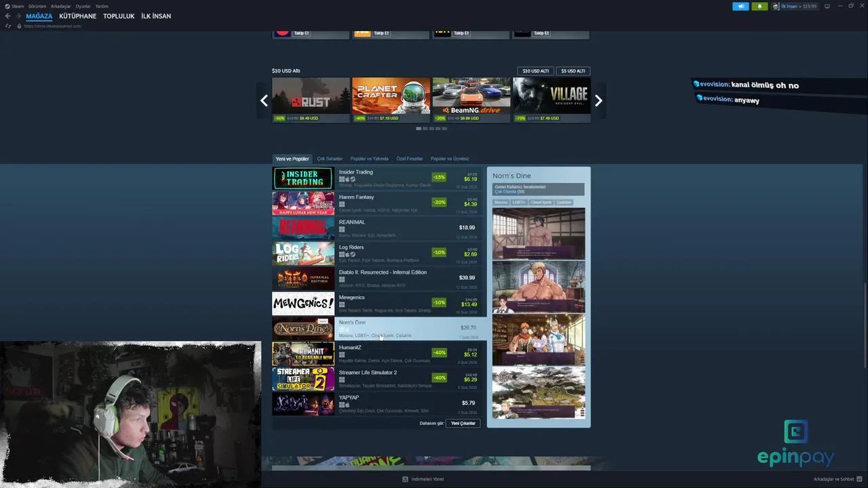
Task: Select the Çok Satanlar tab
Action: pos(330,159)
